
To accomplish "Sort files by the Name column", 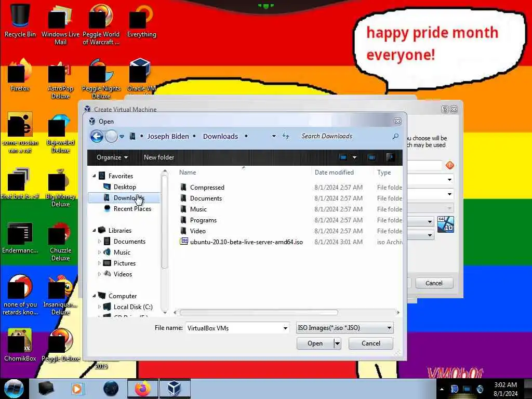I will click(x=188, y=172).
